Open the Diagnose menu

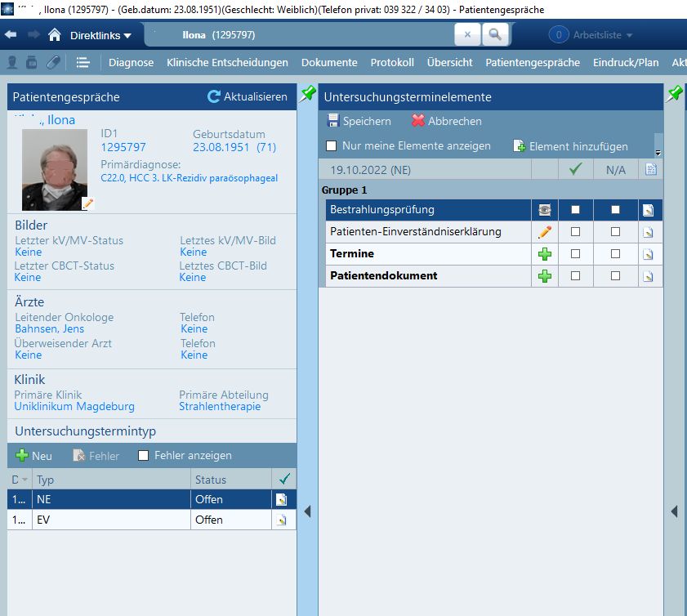[131, 62]
